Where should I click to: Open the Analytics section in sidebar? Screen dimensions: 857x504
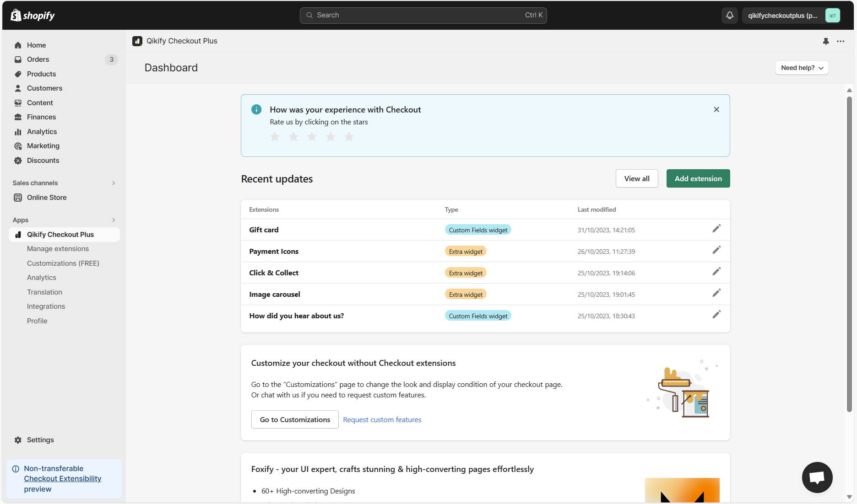click(x=42, y=131)
